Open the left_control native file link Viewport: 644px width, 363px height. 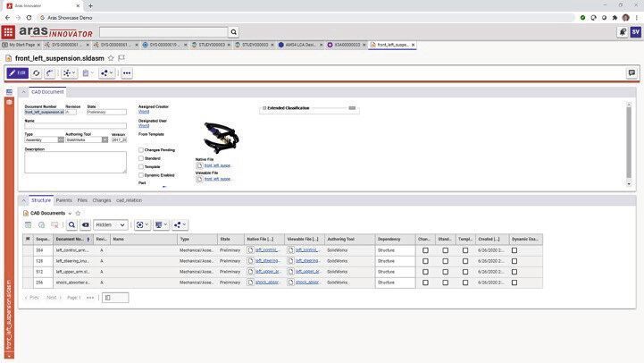click(x=267, y=250)
